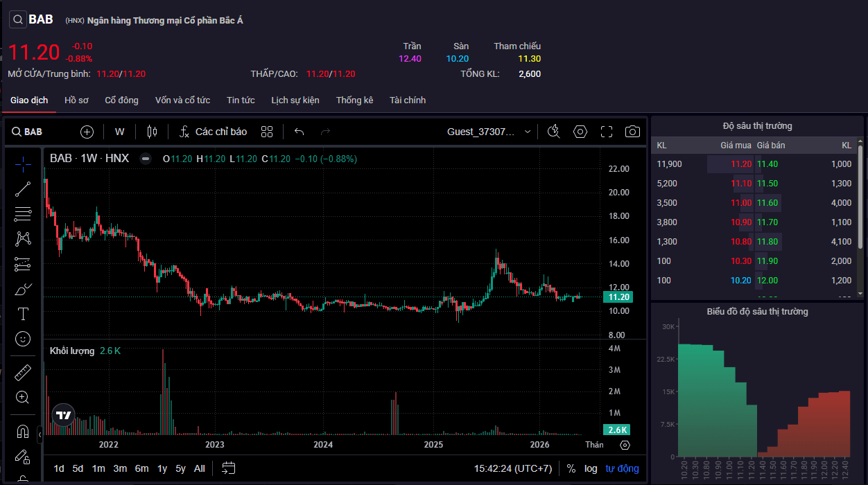The width and height of the screenshot is (868, 485).
Task: Change the candlestick chart style
Action: click(153, 132)
